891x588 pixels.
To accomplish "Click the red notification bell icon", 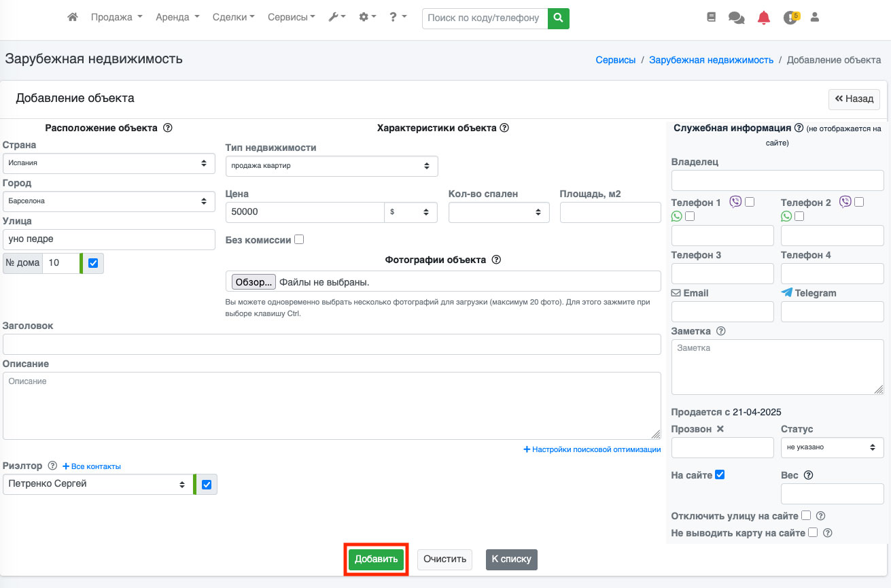I will [x=764, y=18].
